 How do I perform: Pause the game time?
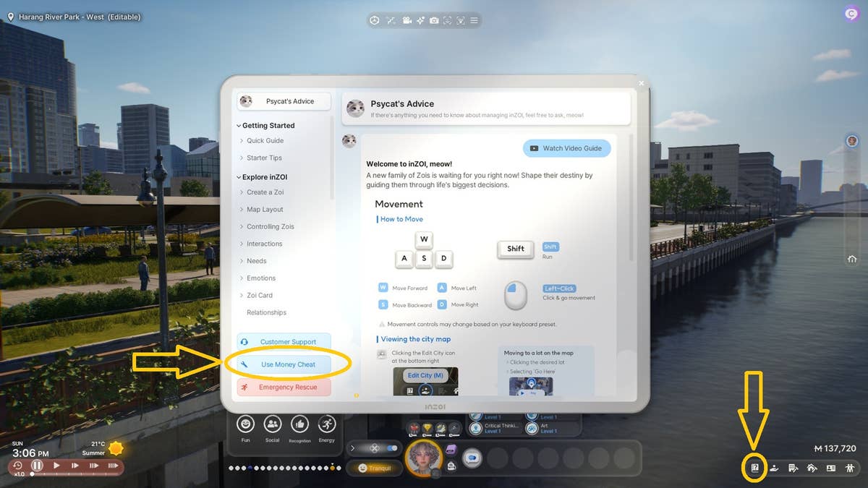coord(37,466)
